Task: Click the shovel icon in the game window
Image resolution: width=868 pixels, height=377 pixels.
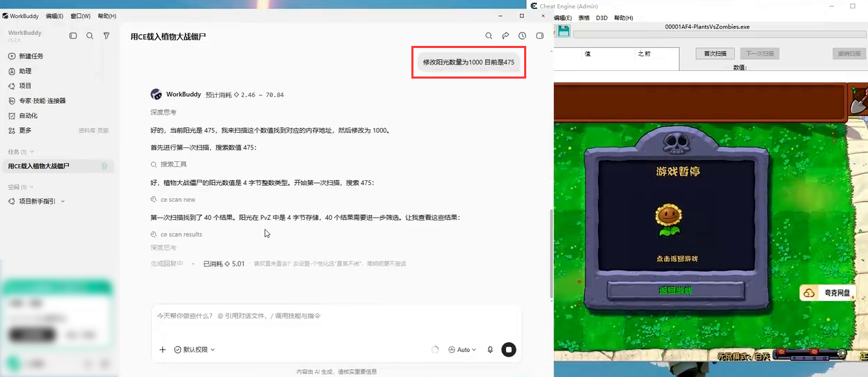Action: tap(859, 103)
